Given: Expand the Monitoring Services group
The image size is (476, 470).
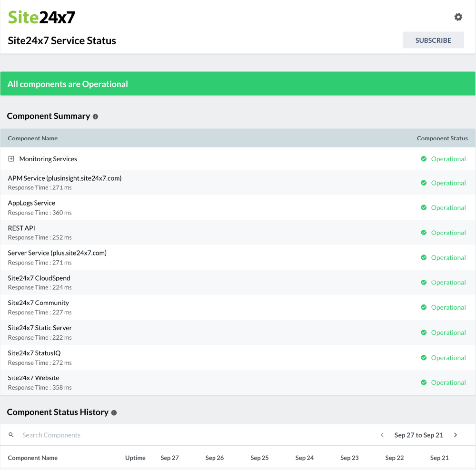Looking at the screenshot, I should tap(11, 159).
